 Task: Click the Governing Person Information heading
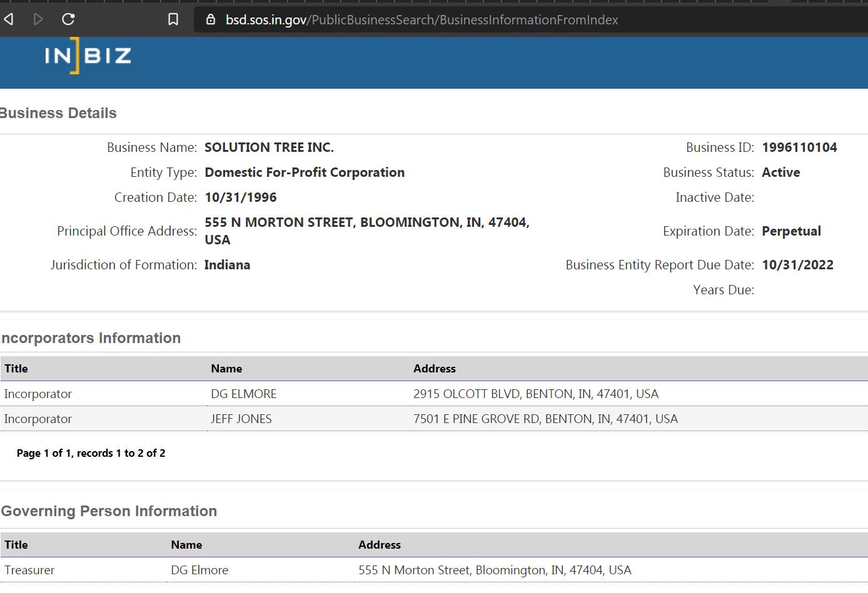coord(109,511)
